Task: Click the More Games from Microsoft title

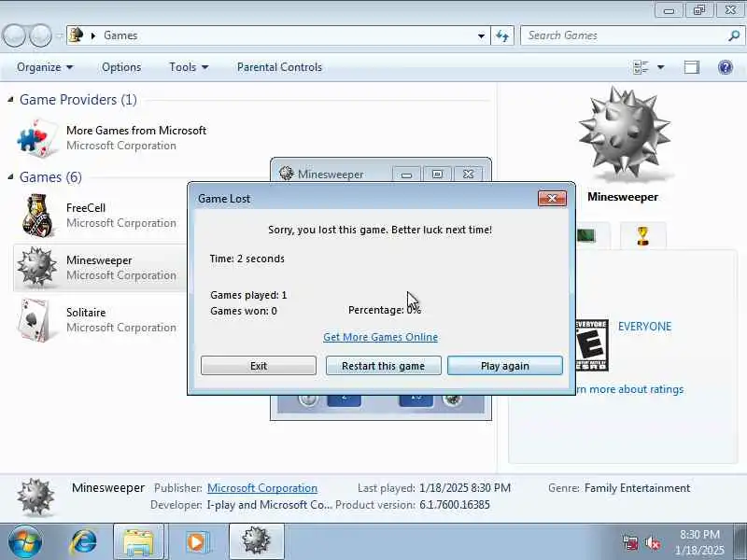Action: pos(136,131)
